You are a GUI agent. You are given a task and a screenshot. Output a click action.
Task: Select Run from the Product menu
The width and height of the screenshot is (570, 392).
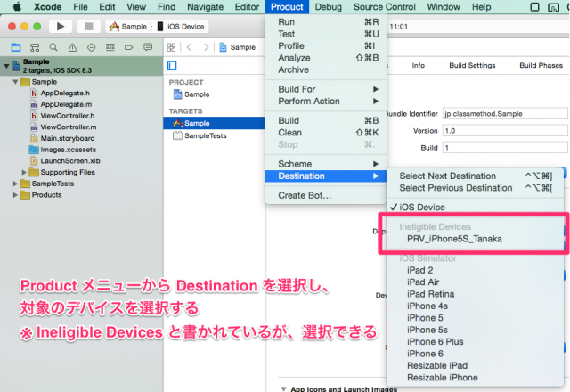[326, 22]
